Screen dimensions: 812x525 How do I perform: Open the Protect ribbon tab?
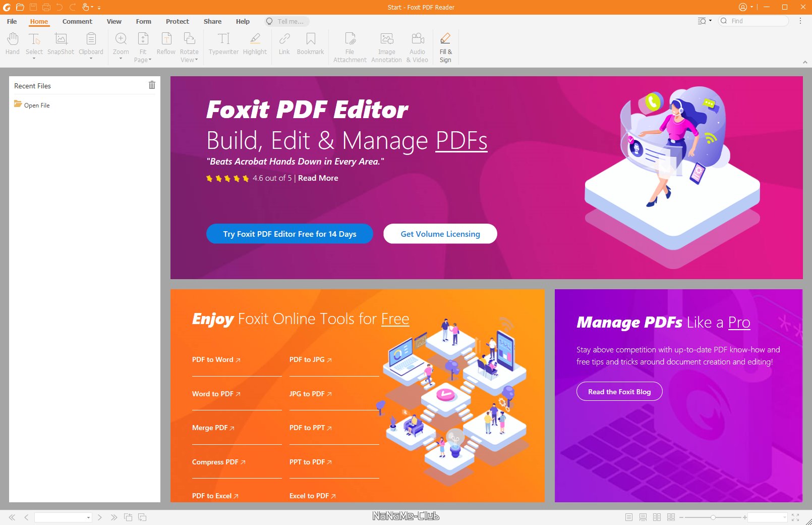click(x=177, y=22)
